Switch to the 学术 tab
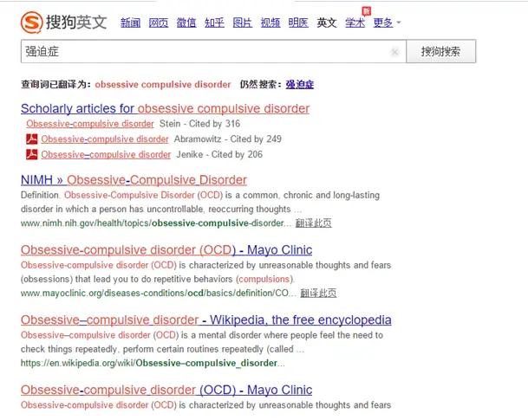The image size is (528, 420). tap(355, 23)
